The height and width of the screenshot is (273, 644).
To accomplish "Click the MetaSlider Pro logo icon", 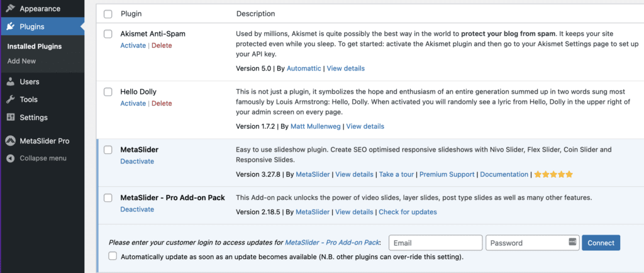I will point(11,141).
